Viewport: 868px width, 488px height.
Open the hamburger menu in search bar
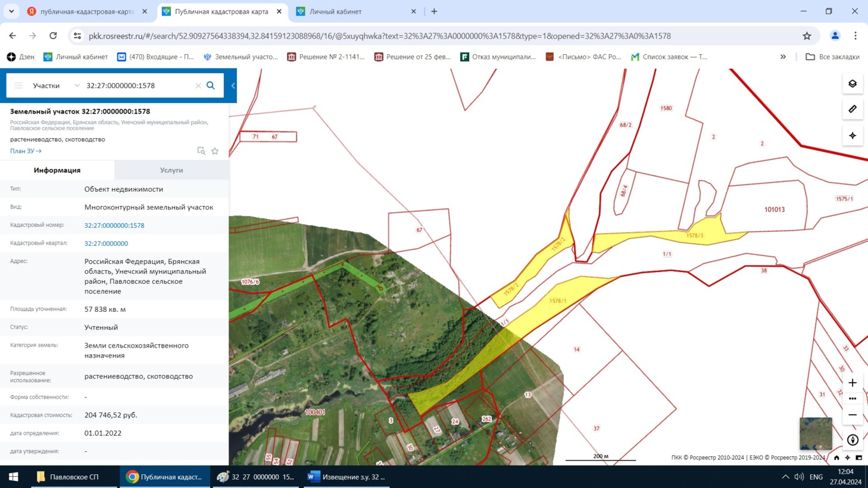pyautogui.click(x=18, y=86)
